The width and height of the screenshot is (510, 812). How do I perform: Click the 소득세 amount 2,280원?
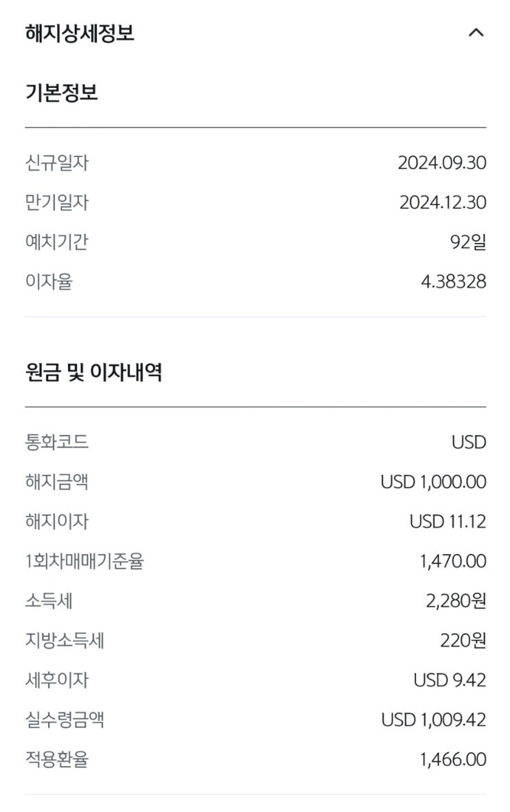456,601
